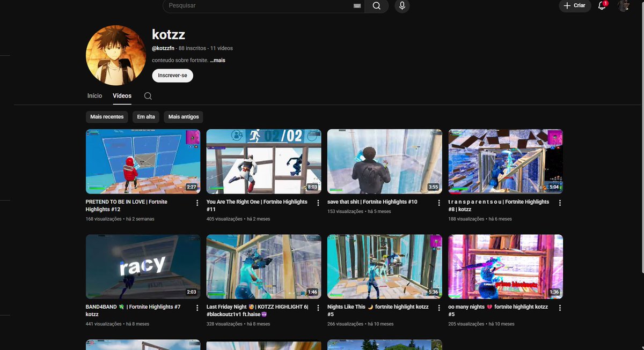Open options menu for Last Friday Night video

[318, 308]
